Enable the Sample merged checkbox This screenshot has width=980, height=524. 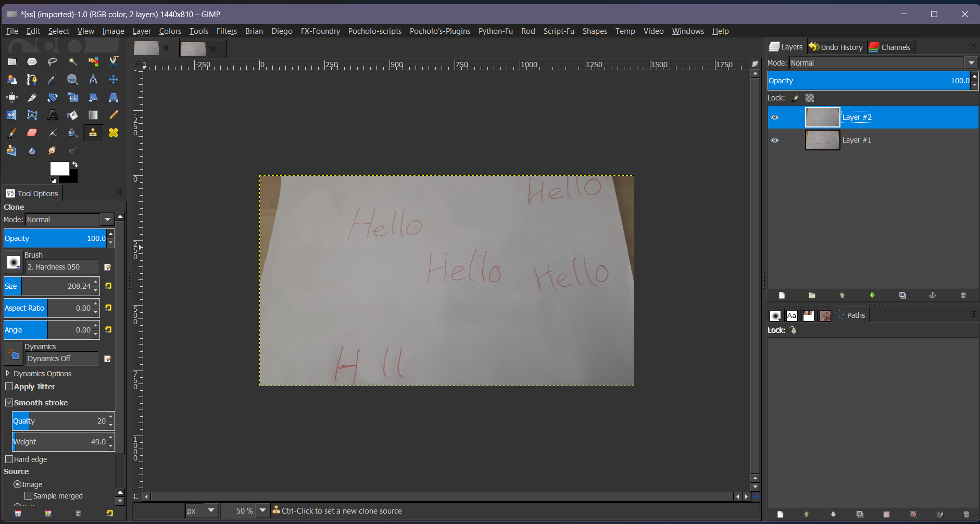coord(29,496)
